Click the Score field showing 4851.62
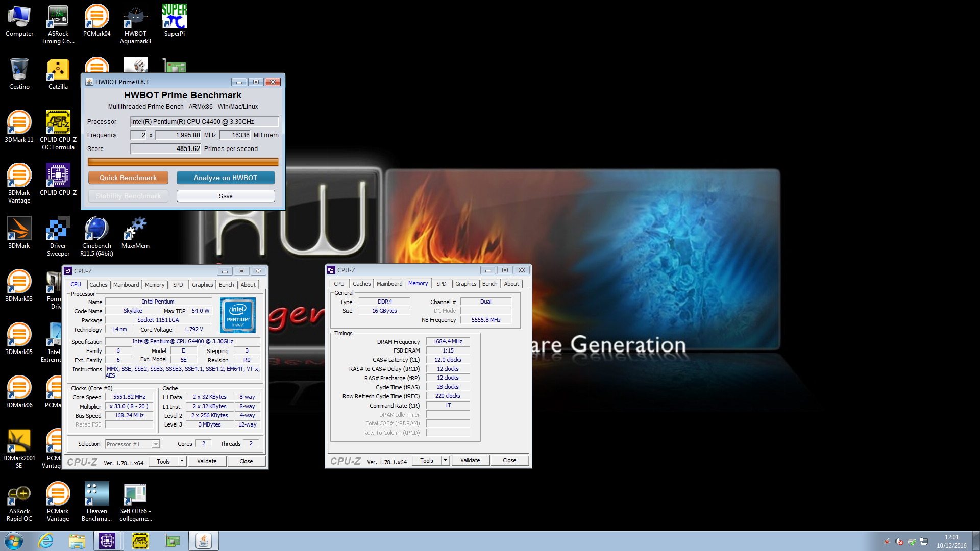Screen dimensions: 980x551 166,148
